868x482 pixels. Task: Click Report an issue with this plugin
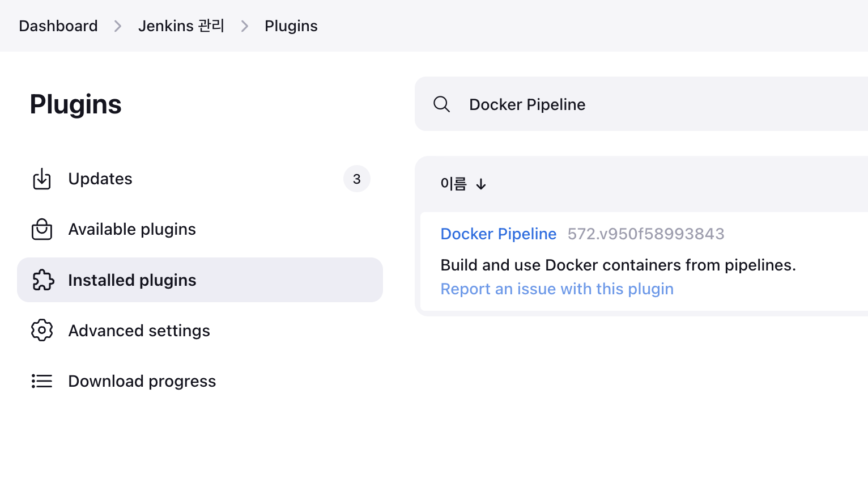pos(557,289)
